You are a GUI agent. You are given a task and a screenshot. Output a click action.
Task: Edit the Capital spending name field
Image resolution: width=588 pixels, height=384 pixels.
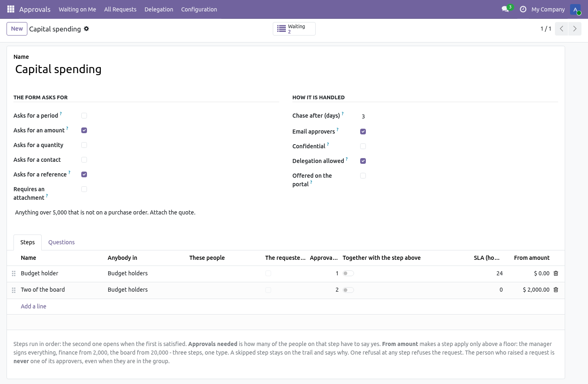286,69
